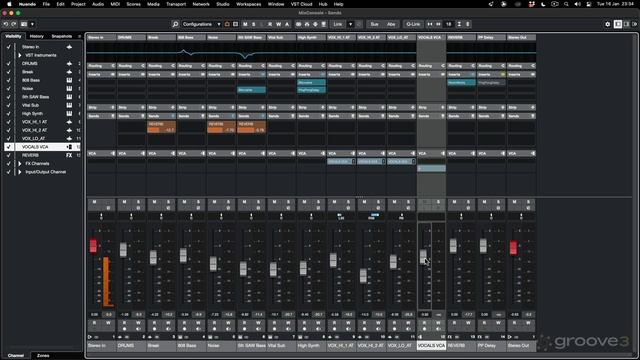Select the Zones tab at bottom
This screenshot has width=640, height=360.
coord(43,356)
